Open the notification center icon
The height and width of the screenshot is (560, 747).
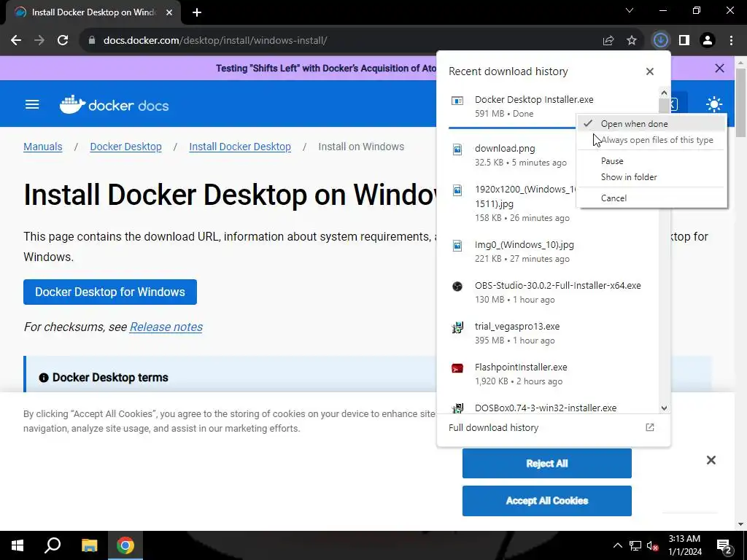click(724, 545)
